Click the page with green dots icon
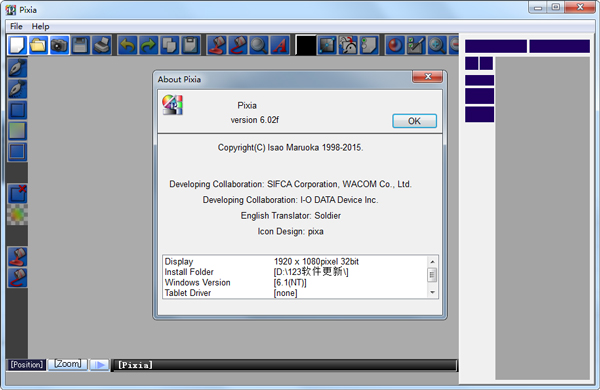Viewport: 600px width, 390px height. [x=369, y=45]
